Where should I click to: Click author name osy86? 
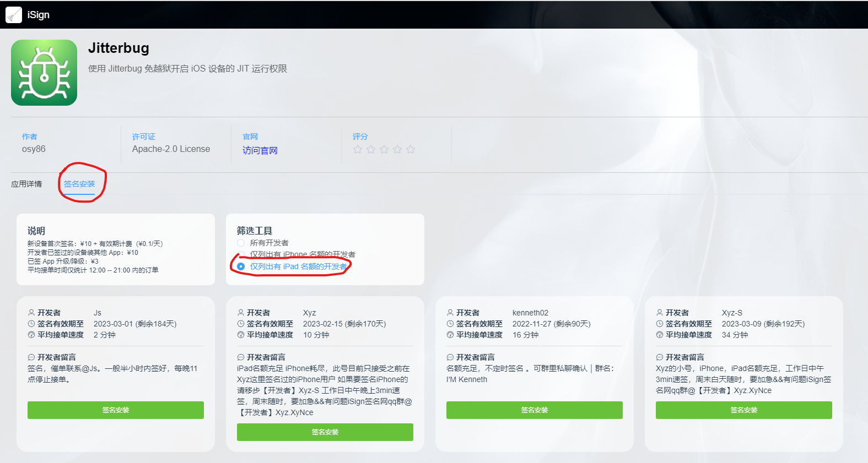tap(34, 149)
